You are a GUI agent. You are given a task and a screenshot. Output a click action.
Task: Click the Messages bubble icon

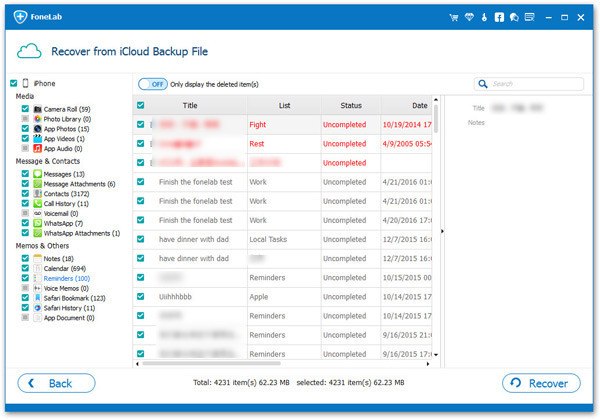38,174
